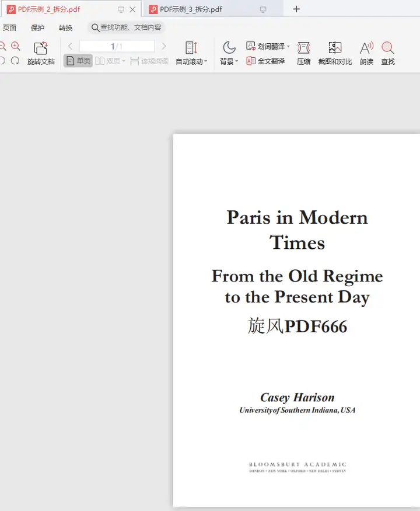The height and width of the screenshot is (511, 420).
Task: Start 朗读 read aloud
Action: click(366, 53)
